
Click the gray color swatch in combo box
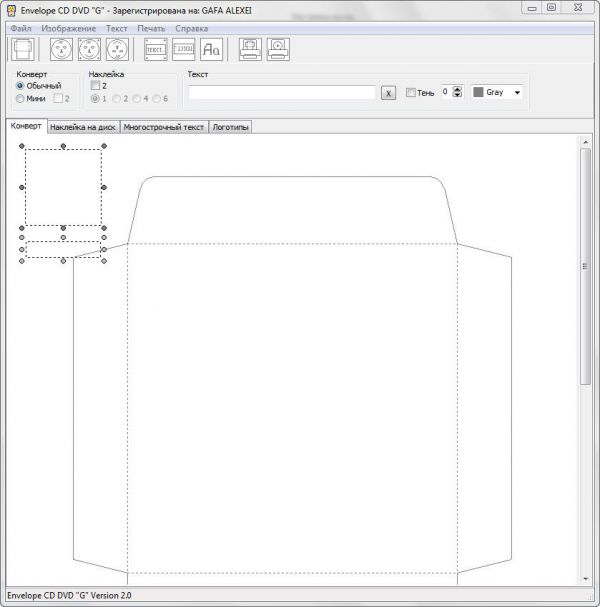coord(478,92)
